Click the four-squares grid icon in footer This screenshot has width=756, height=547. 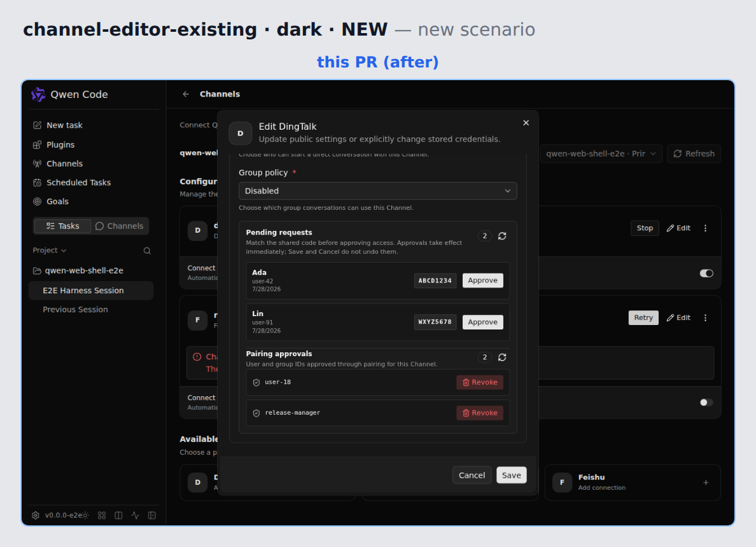pyautogui.click(x=102, y=515)
